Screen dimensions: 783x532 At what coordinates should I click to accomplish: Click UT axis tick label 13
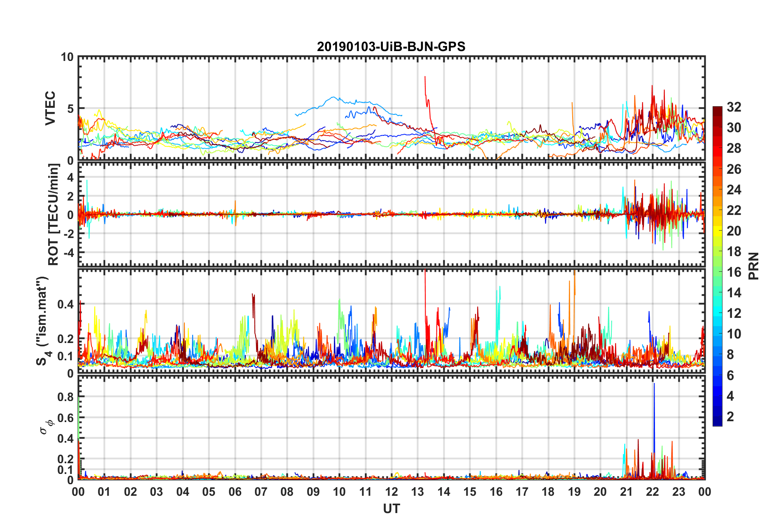[417, 492]
